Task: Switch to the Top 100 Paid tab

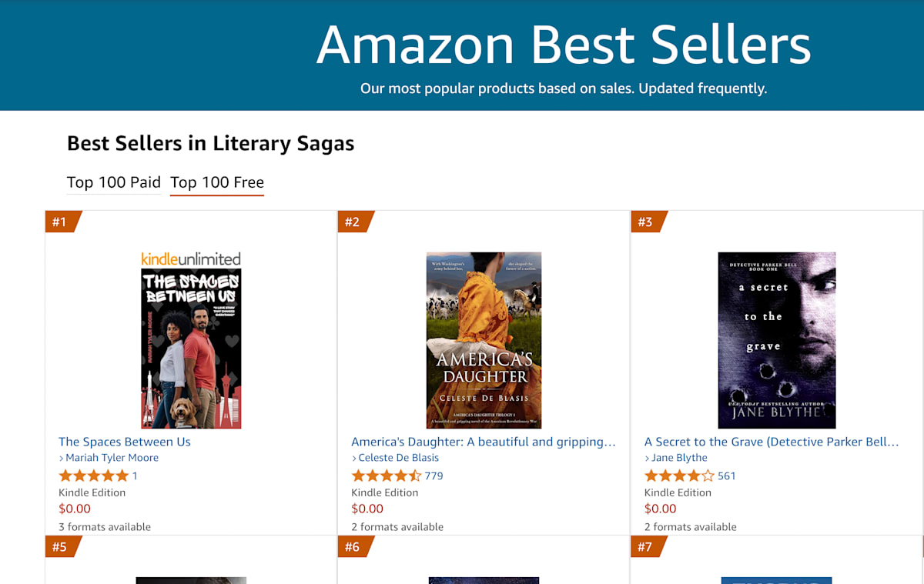Action: coord(114,182)
